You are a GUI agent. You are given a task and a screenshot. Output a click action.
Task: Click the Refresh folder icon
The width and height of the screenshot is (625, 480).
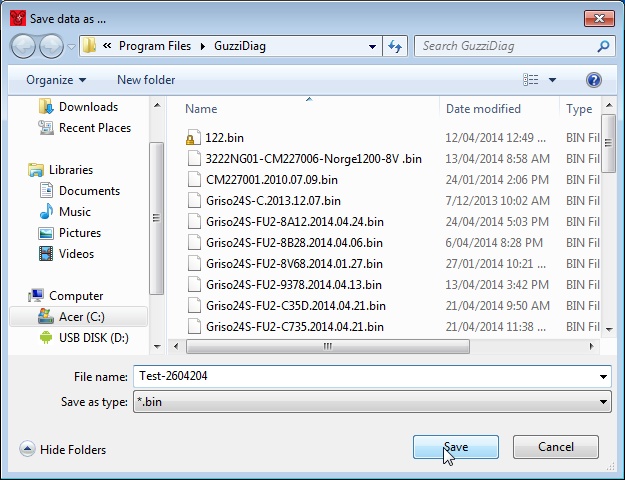(x=395, y=46)
